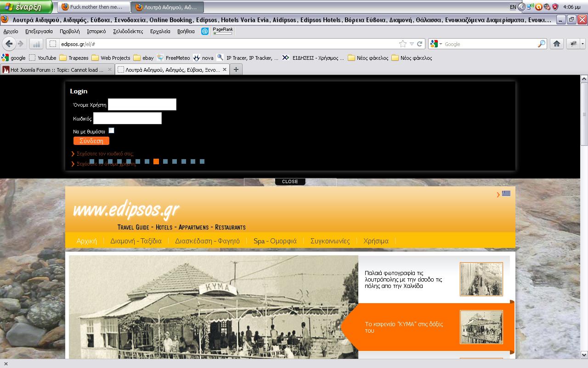Toggle the Να με θυμάσαι checkbox

111,131
